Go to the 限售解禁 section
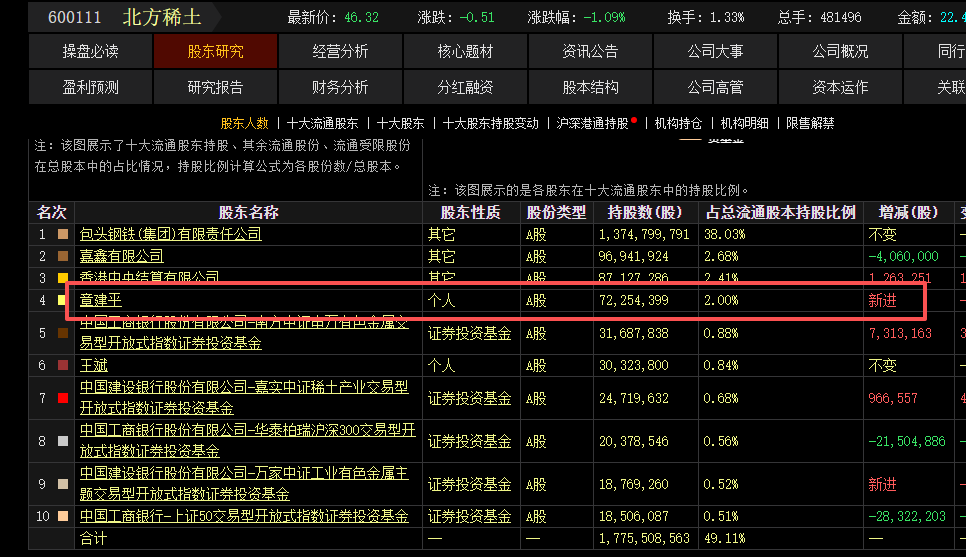 tap(810, 123)
